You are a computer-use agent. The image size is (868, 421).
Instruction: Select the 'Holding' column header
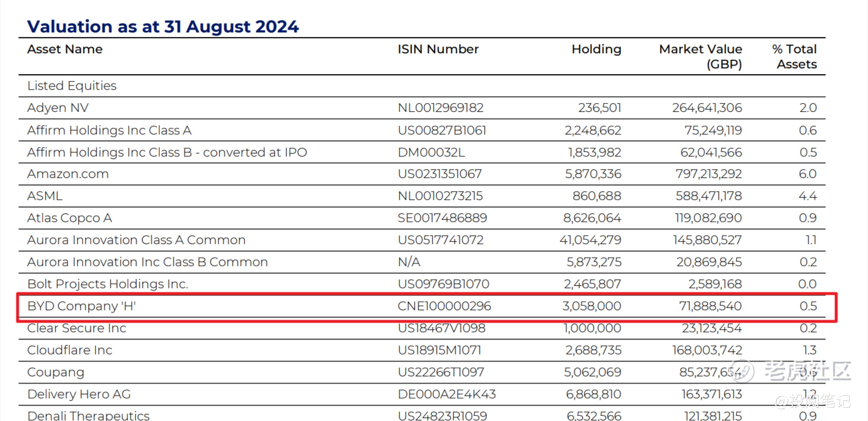596,49
